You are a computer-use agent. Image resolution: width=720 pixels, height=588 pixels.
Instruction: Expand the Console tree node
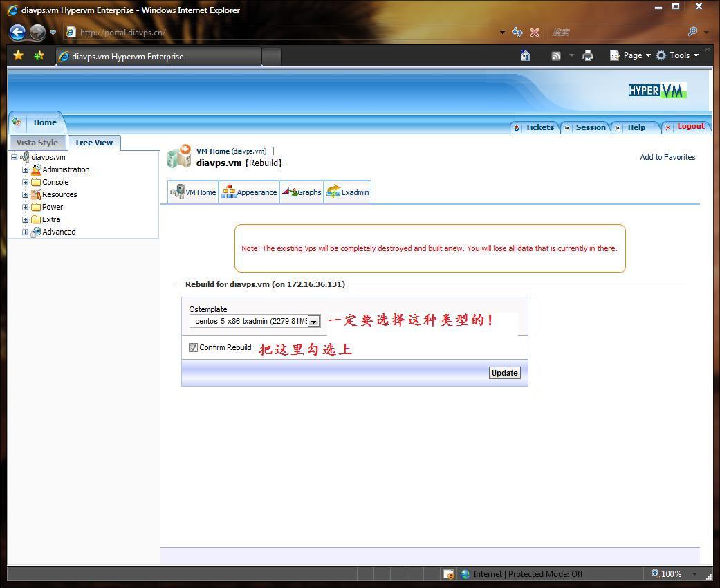pos(26,182)
